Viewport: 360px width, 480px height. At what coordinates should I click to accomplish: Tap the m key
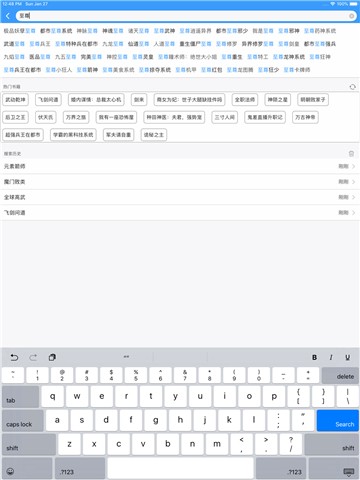(217, 444)
